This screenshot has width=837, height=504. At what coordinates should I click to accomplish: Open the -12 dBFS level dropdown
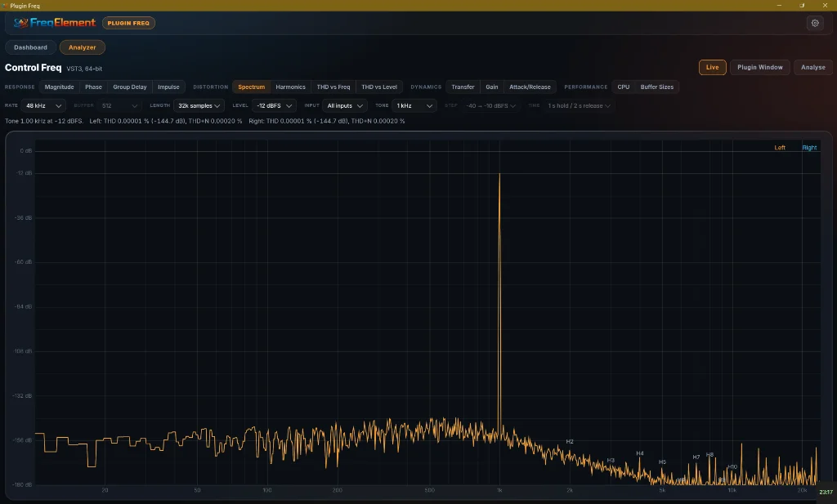coord(274,105)
